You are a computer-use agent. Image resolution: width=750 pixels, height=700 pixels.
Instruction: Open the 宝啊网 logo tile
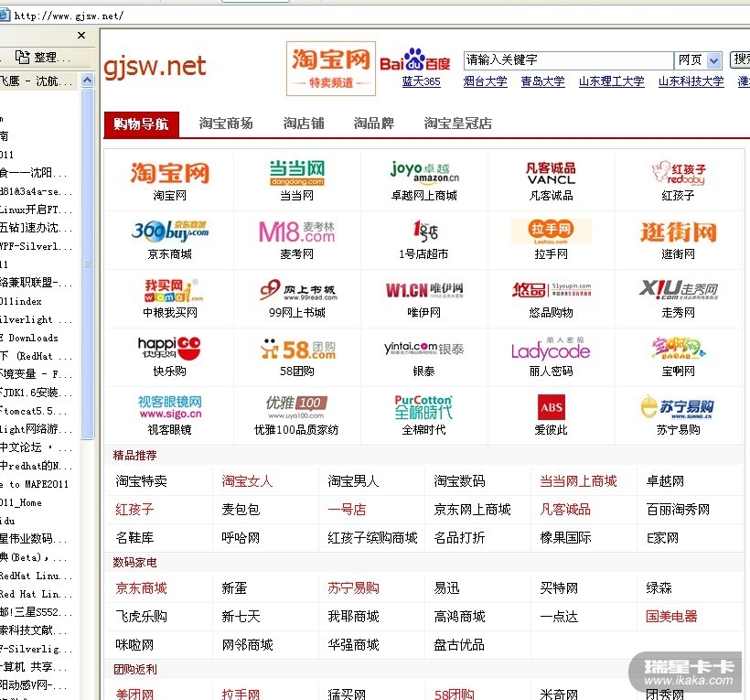678,349
